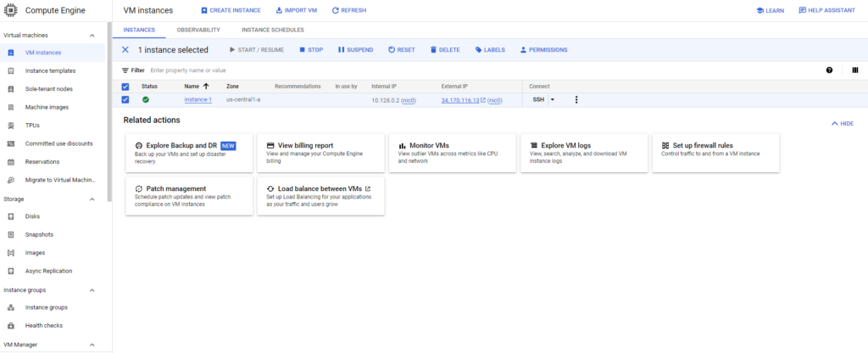Delete the selected instance
The width and height of the screenshot is (868, 353).
445,50
